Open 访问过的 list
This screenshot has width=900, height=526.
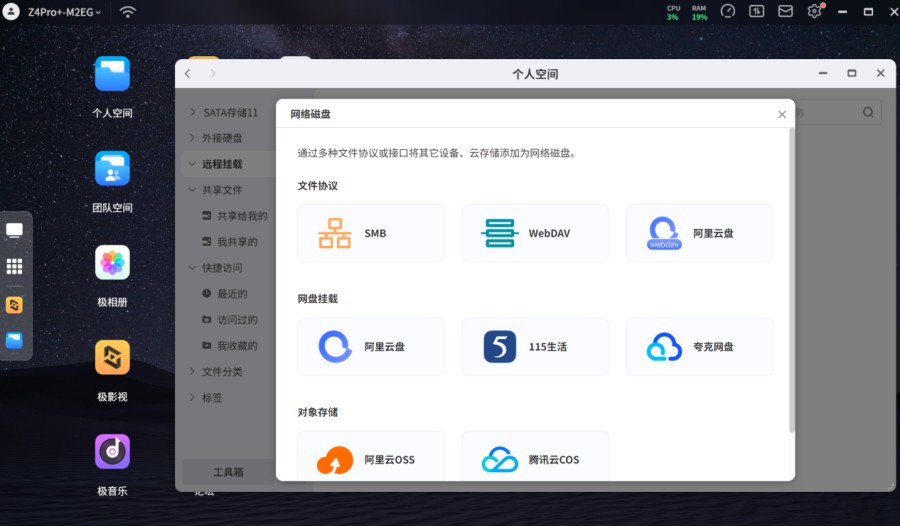tap(230, 319)
